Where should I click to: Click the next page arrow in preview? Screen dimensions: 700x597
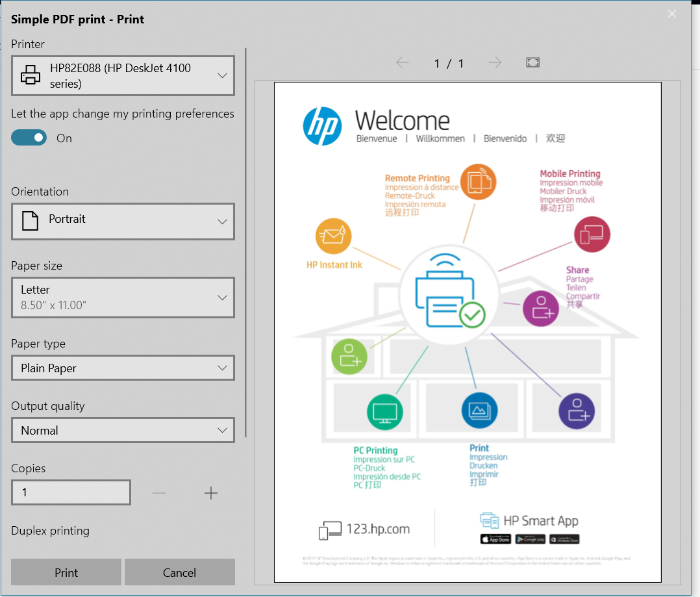pos(495,62)
